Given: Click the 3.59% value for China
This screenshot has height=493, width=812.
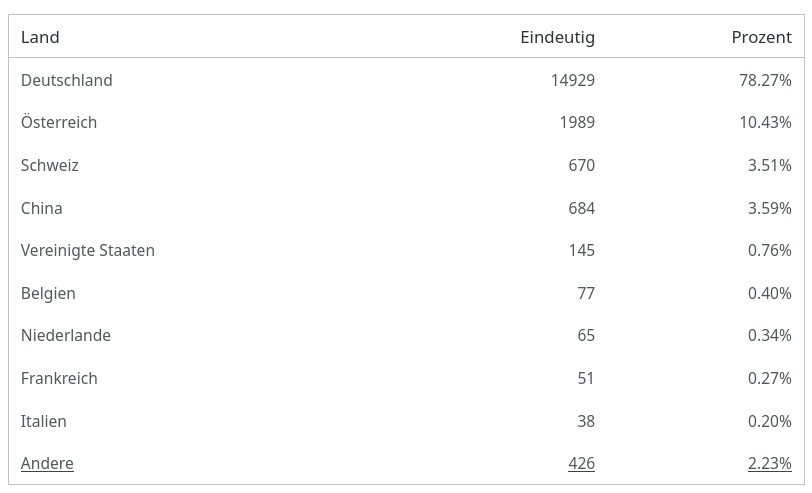Looking at the screenshot, I should [x=769, y=208].
